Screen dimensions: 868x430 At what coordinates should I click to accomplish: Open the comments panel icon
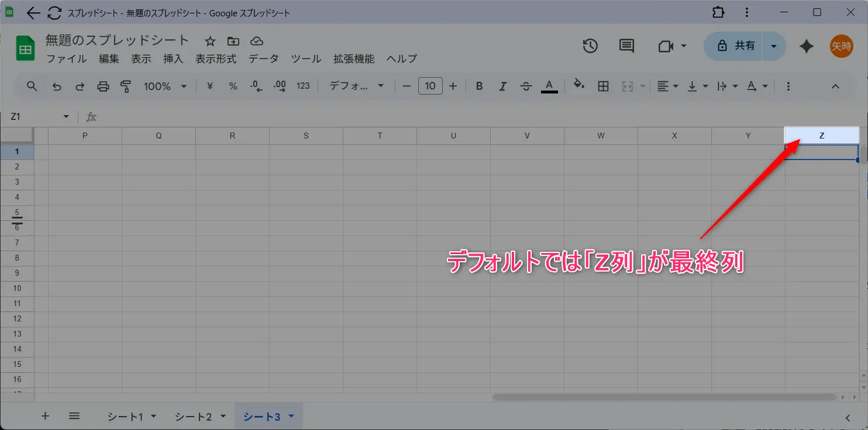[626, 46]
